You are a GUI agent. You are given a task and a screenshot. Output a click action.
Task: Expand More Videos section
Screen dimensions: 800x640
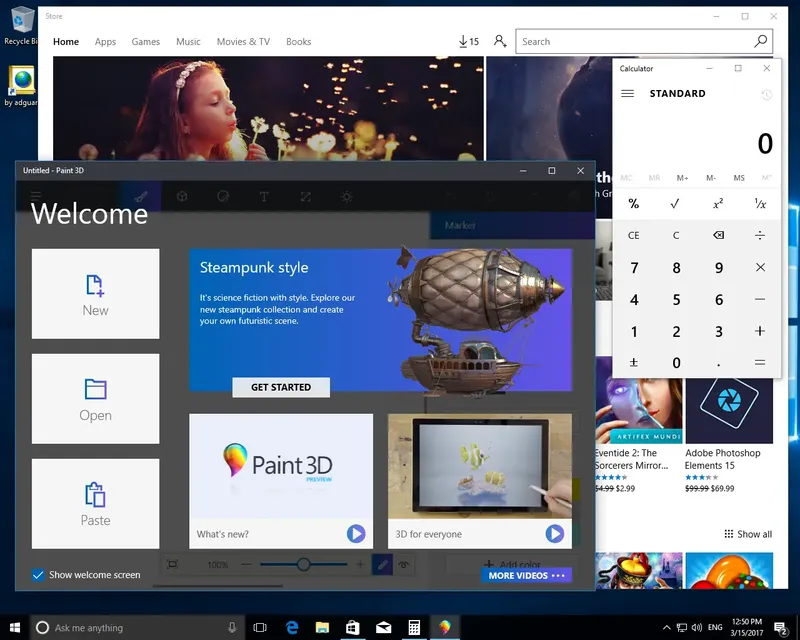(x=527, y=576)
